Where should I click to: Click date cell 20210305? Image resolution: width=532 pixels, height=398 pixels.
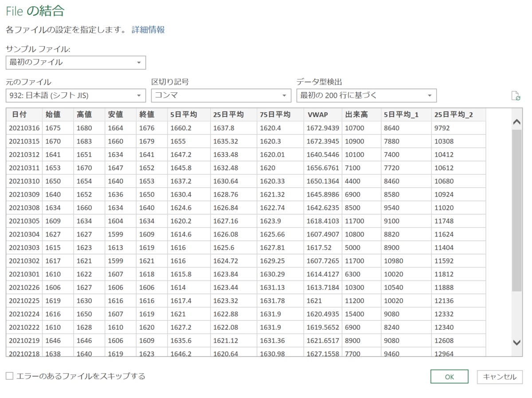(x=24, y=221)
